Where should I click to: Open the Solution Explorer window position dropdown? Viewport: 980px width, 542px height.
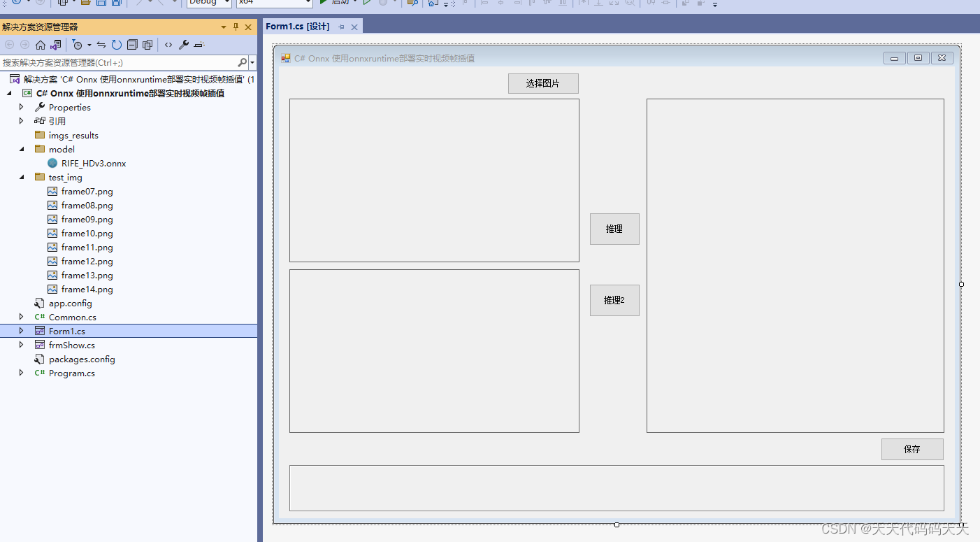[x=224, y=27]
